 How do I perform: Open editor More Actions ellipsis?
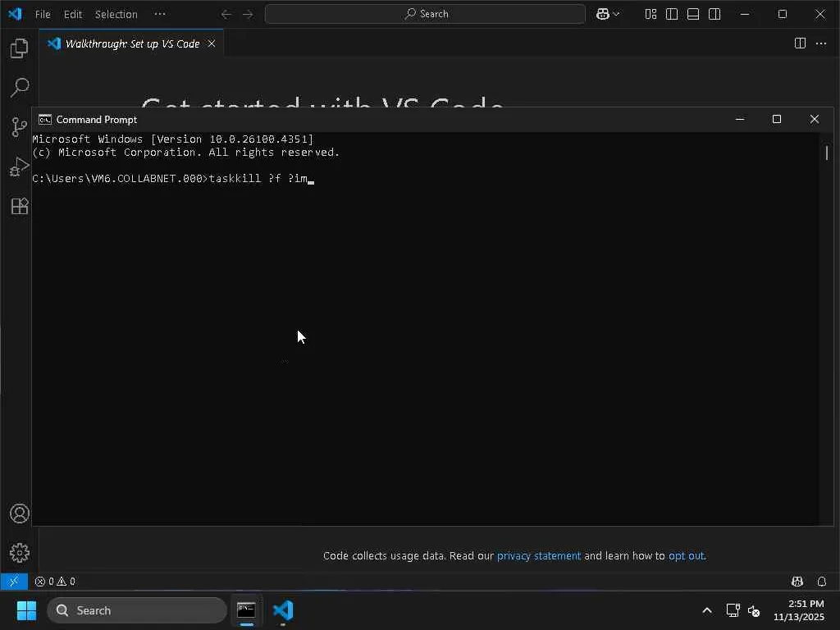click(x=821, y=43)
